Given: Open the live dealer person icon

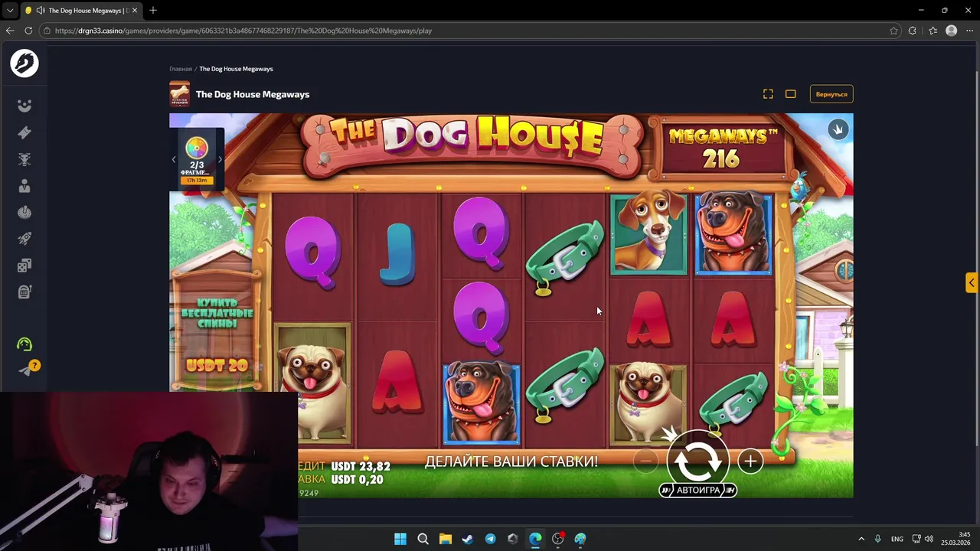Looking at the screenshot, I should (24, 185).
